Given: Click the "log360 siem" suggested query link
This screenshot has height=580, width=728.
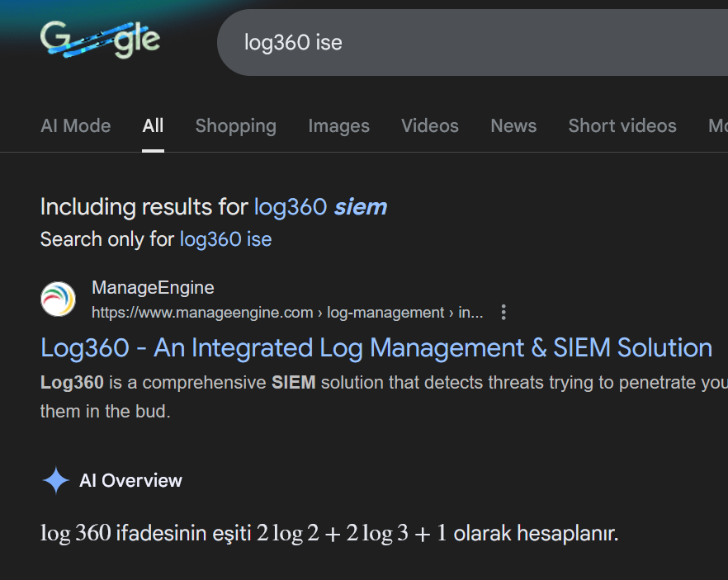Looking at the screenshot, I should (x=320, y=207).
